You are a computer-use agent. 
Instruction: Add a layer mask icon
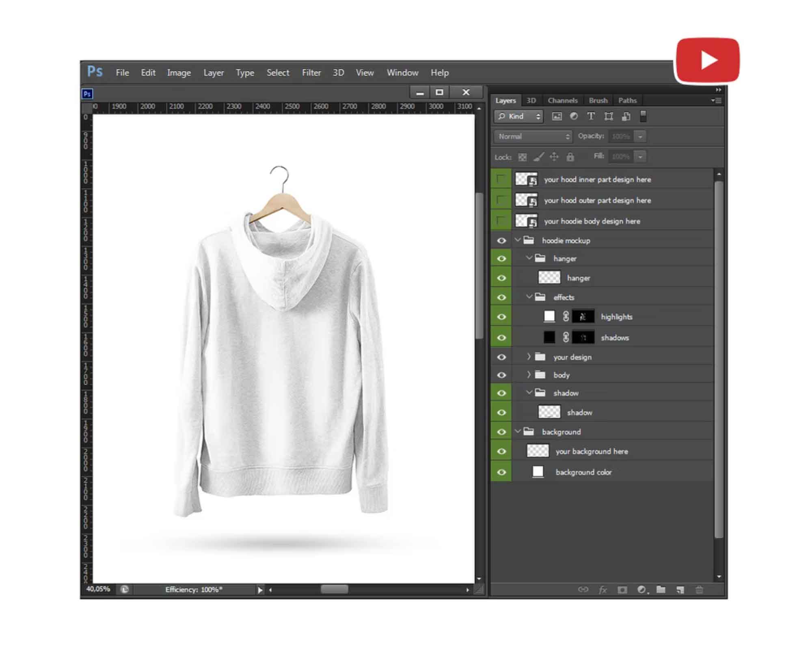(x=622, y=589)
